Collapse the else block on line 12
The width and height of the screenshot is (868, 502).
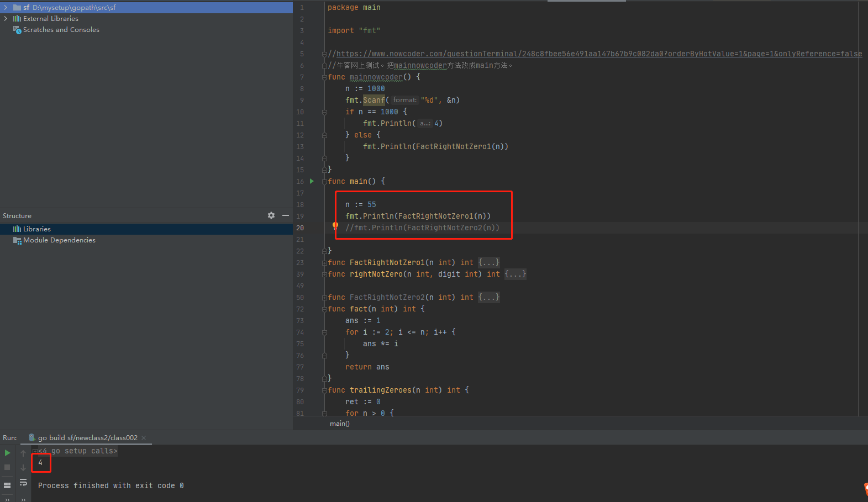pyautogui.click(x=324, y=135)
